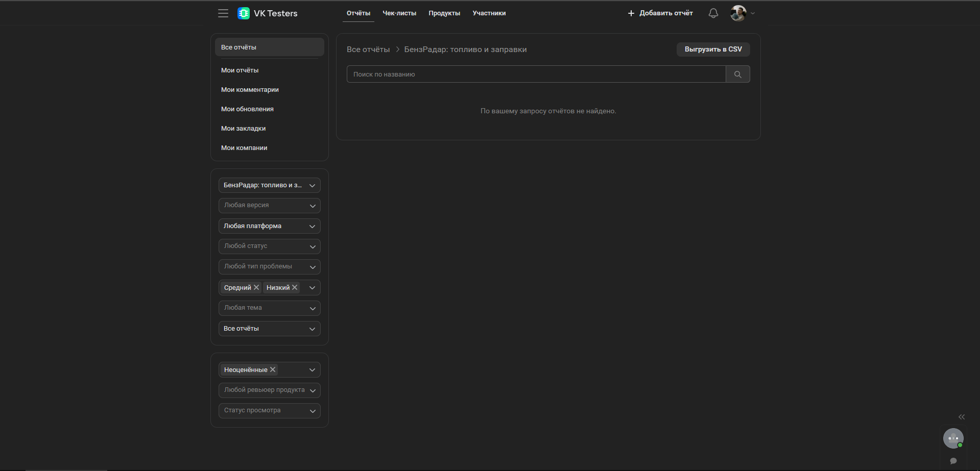The image size is (980, 471).
Task: Click the search magnifier button
Action: point(738,75)
